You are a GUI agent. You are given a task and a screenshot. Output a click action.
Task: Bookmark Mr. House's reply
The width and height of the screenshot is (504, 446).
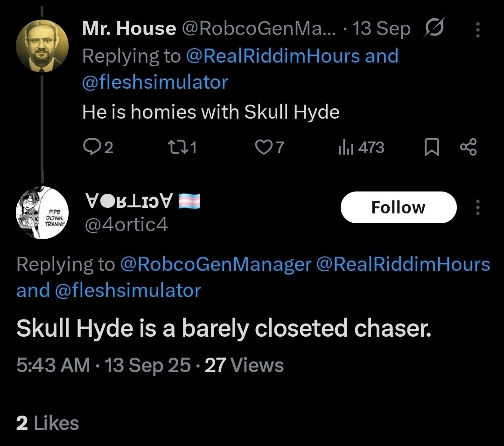pyautogui.click(x=432, y=148)
